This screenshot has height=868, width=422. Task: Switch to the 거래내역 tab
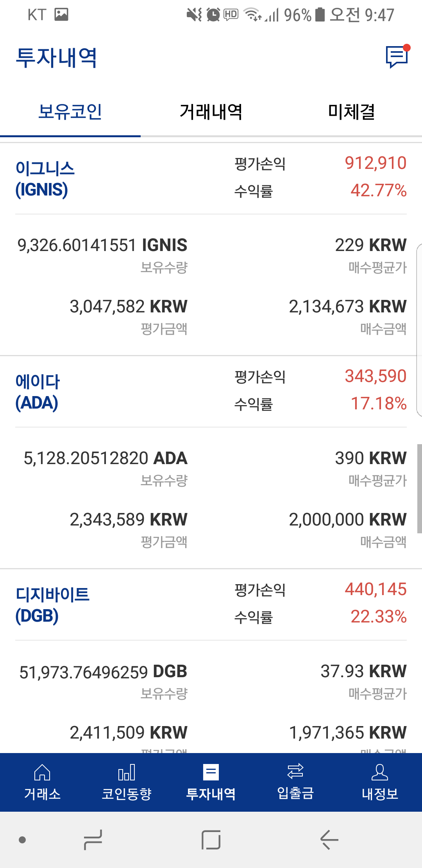[211, 112]
